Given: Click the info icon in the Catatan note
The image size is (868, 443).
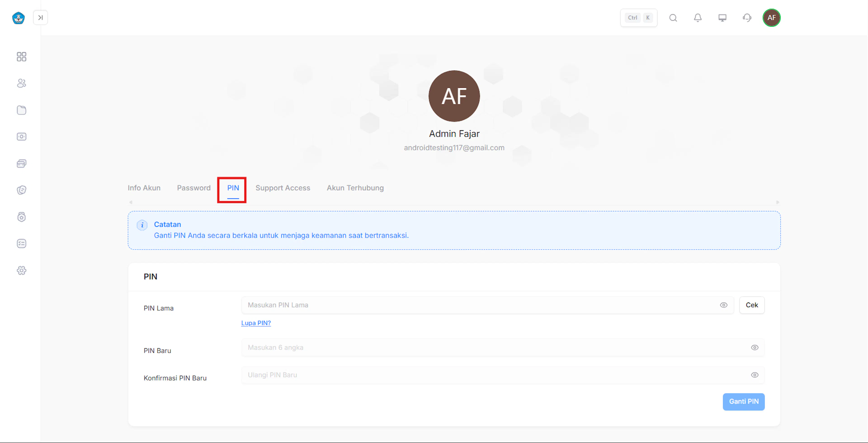Looking at the screenshot, I should (142, 225).
